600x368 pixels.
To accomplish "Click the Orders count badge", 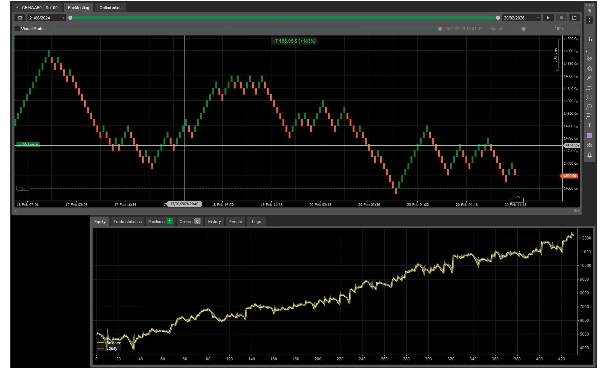I will pyautogui.click(x=197, y=221).
